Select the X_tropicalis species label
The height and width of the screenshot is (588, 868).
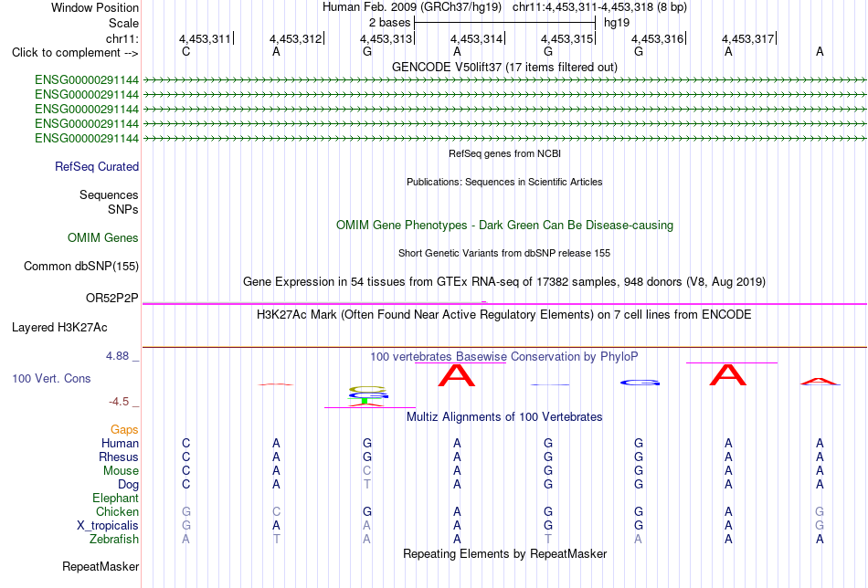coord(108,526)
